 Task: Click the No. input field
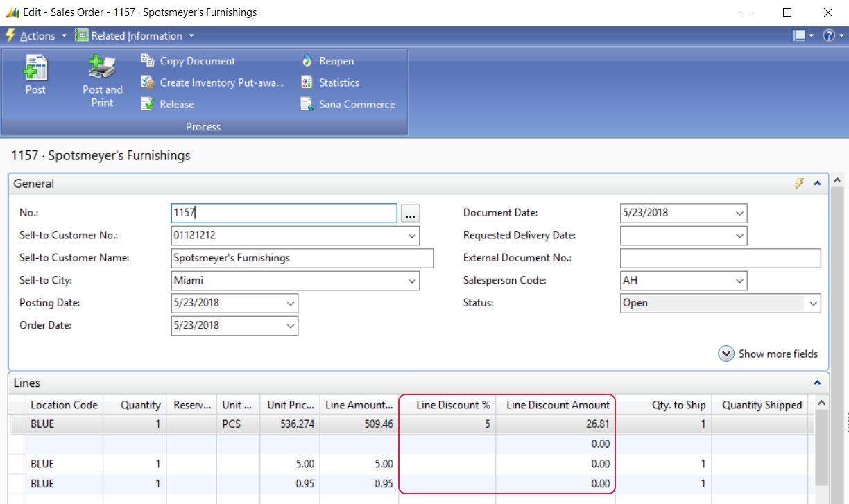click(x=284, y=213)
